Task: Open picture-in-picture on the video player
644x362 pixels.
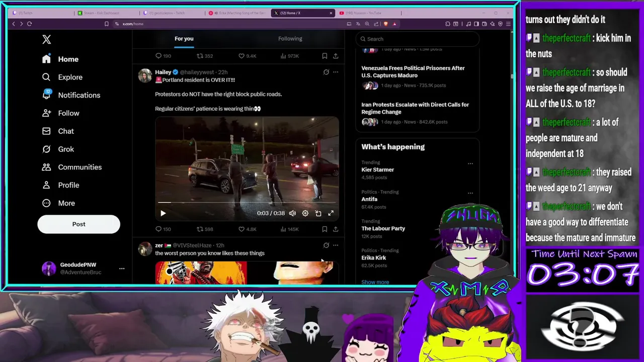Action: 318,213
